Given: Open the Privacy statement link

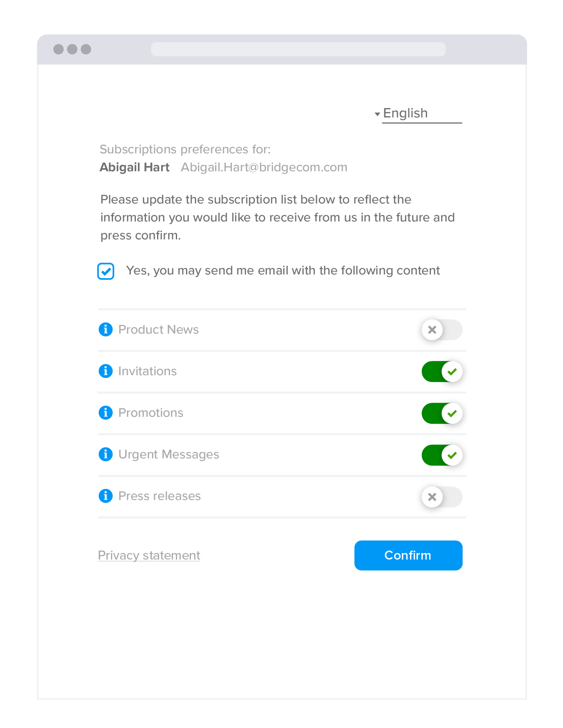Looking at the screenshot, I should (149, 555).
